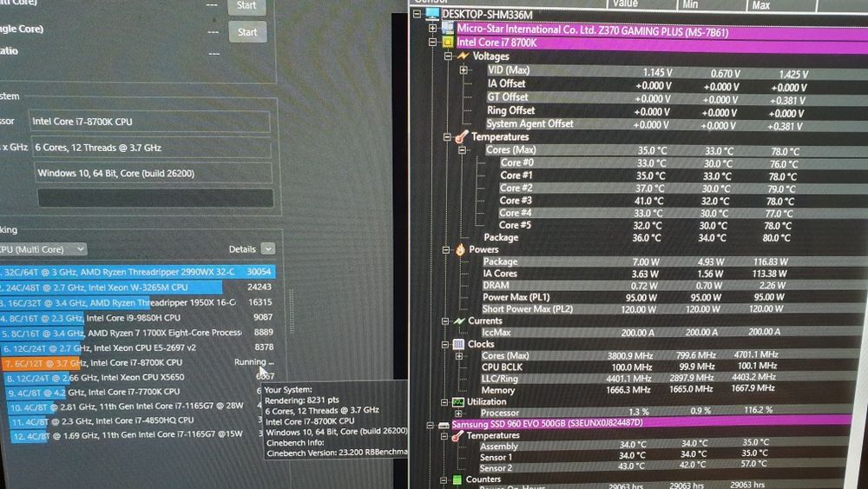Screen dimensions: 868x489
Task: Click the Intel Core i7-8700K CPU processor field
Action: [149, 122]
